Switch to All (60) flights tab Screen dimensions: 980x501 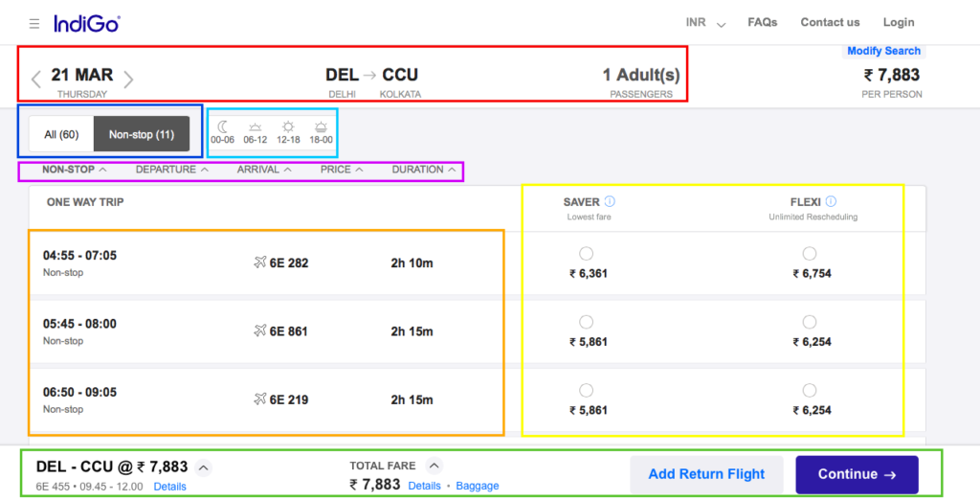(x=61, y=134)
